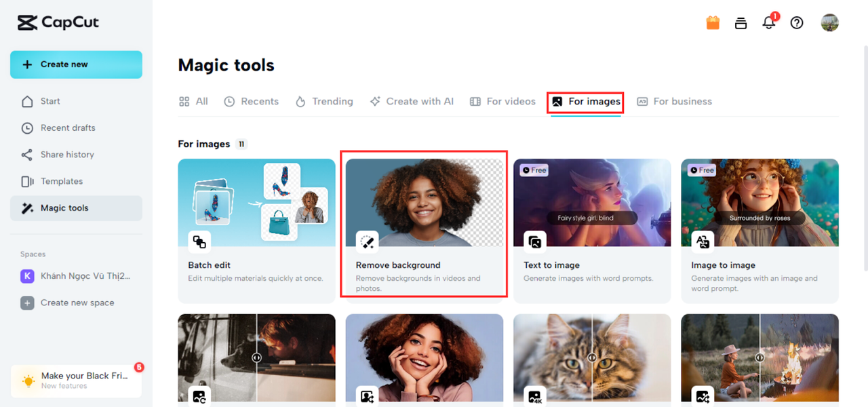868x407 pixels.
Task: Select the For images tab
Action: (x=585, y=102)
